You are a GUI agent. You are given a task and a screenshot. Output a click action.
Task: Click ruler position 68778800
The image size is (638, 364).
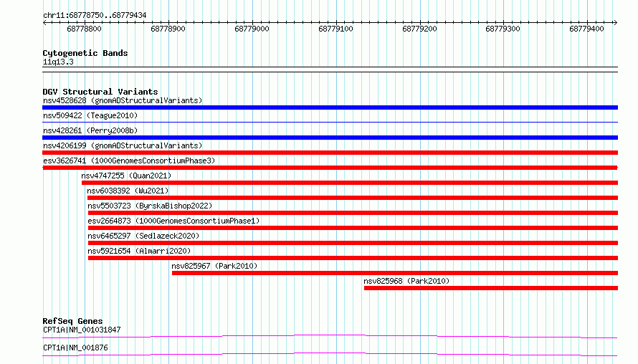tap(84, 29)
